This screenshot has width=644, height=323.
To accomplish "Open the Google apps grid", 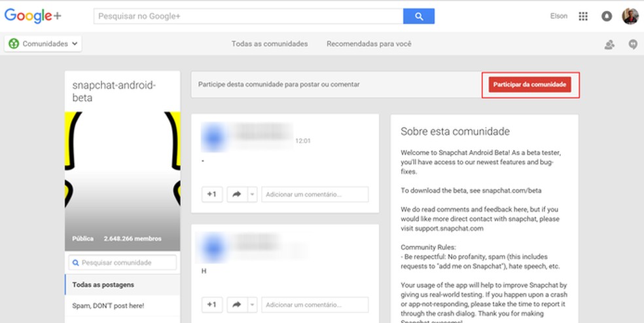I will (583, 16).
